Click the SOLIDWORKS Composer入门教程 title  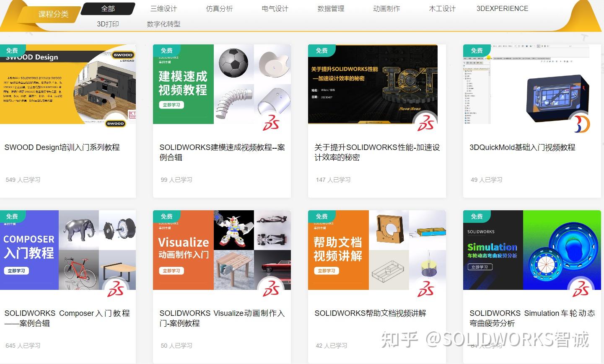67,318
